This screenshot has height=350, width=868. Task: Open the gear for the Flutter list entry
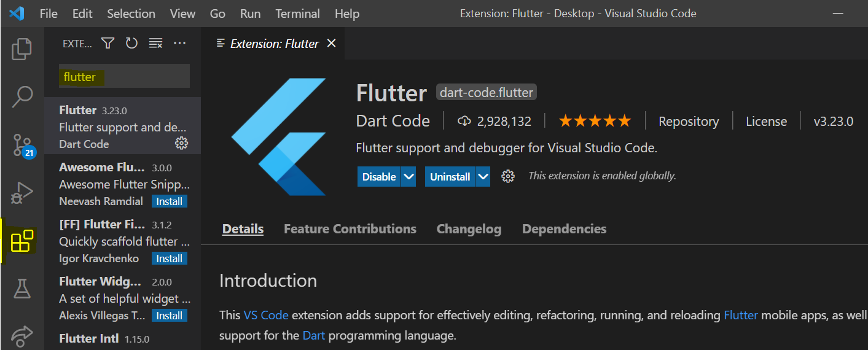click(182, 143)
